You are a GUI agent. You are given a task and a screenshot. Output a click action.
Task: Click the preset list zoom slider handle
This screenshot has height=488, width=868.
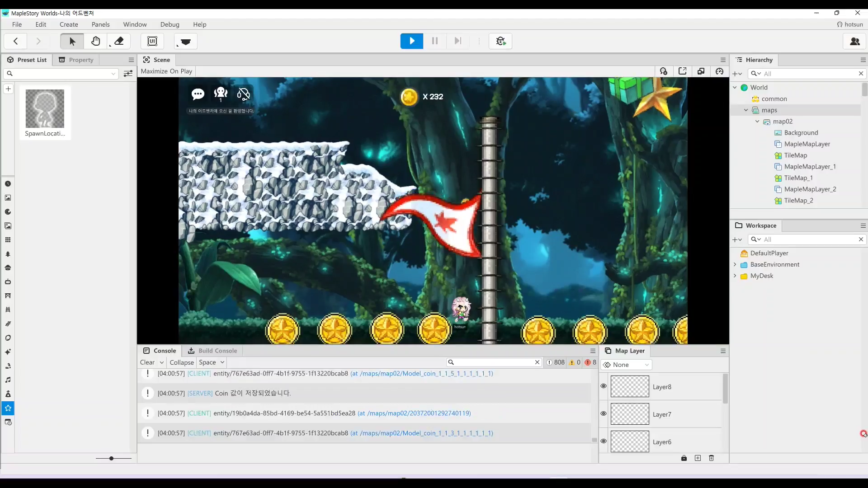click(x=111, y=458)
